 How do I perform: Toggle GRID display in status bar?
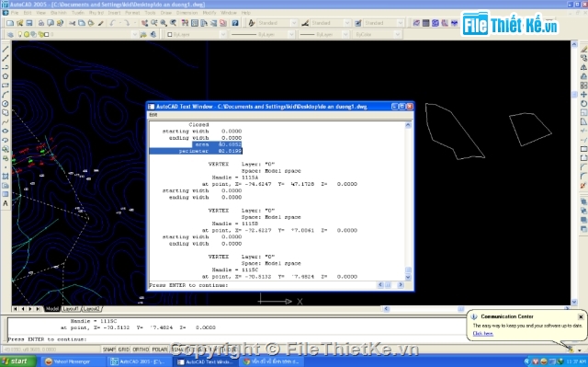tap(124, 350)
